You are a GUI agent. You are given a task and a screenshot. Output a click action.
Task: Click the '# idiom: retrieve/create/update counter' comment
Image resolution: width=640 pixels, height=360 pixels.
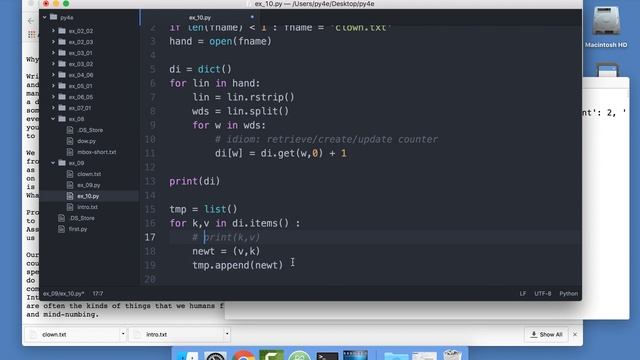point(326,139)
